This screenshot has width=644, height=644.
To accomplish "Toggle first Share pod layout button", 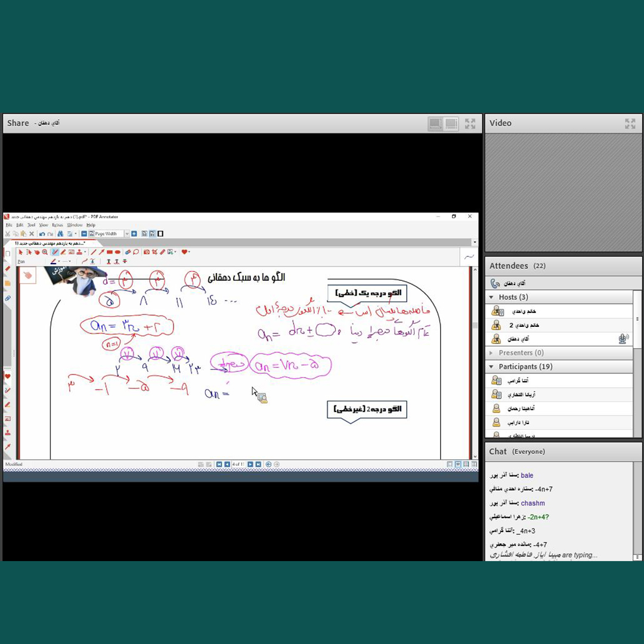I will tap(435, 123).
